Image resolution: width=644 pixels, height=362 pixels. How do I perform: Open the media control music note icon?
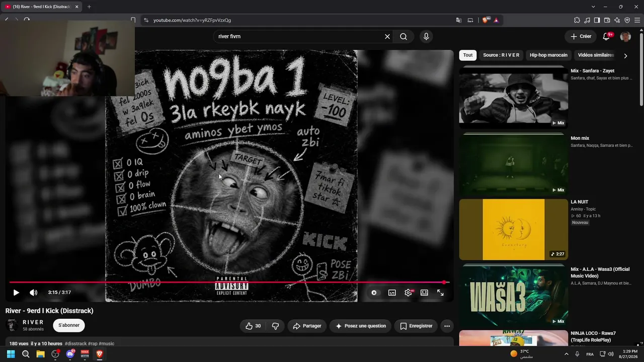click(587, 20)
